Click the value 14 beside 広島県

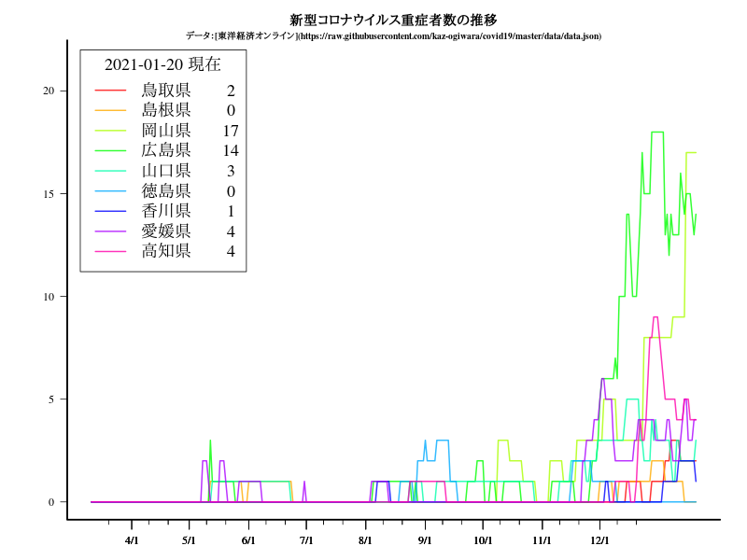231,150
